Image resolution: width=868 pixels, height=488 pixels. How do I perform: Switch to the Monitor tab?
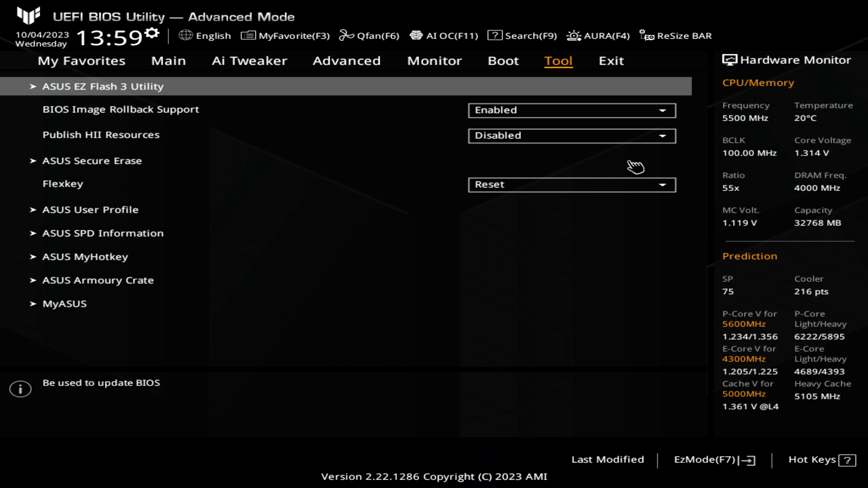tap(434, 61)
